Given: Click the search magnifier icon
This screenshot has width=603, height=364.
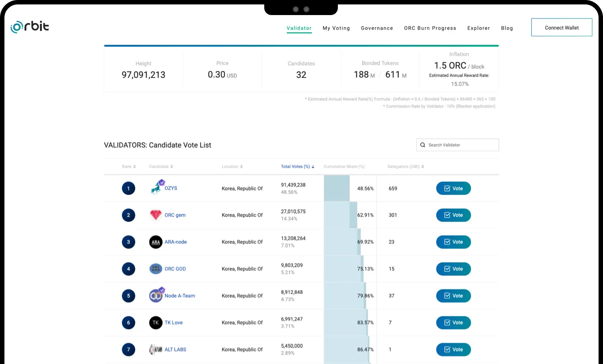Looking at the screenshot, I should pyautogui.click(x=423, y=145).
